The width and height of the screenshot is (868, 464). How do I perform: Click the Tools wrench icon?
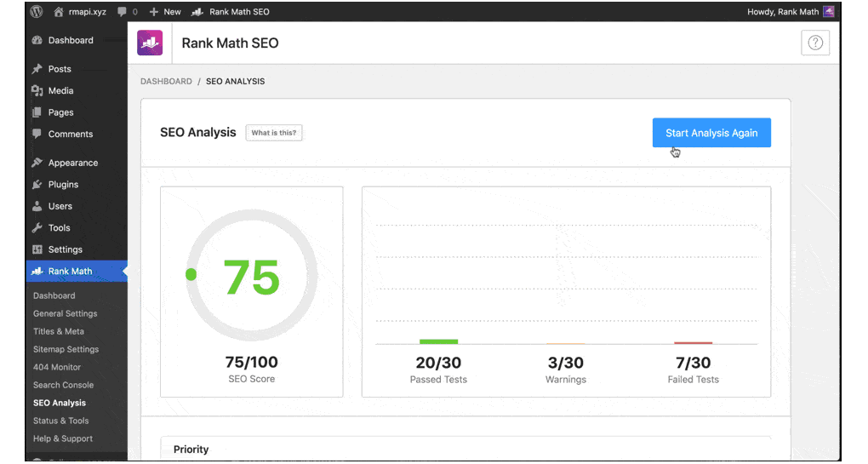(x=37, y=227)
